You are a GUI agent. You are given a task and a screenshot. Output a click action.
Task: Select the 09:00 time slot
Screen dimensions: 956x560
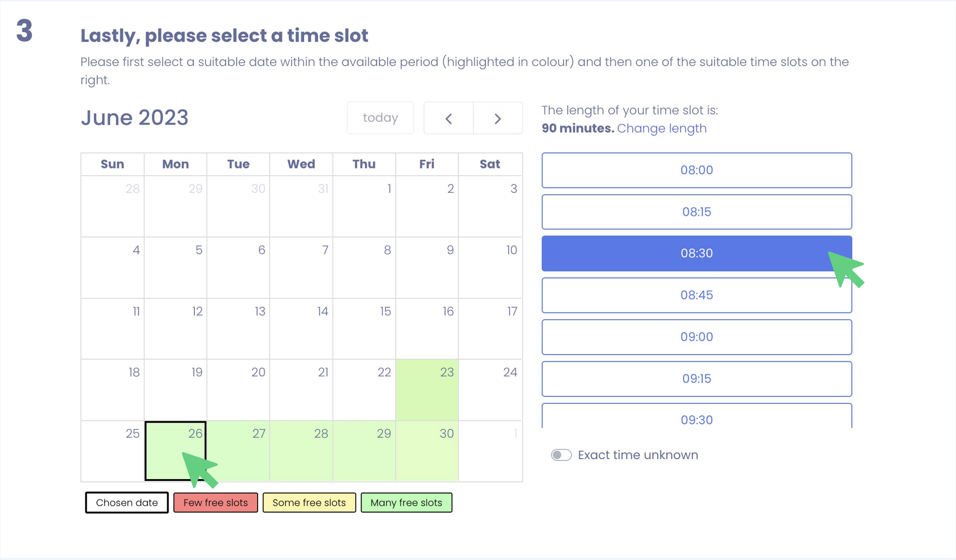tap(696, 336)
